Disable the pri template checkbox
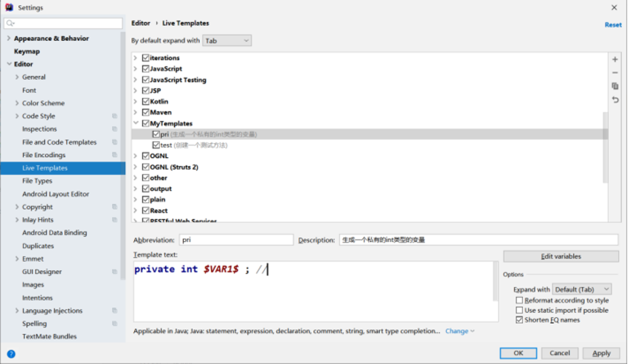628x364 pixels. click(x=156, y=134)
